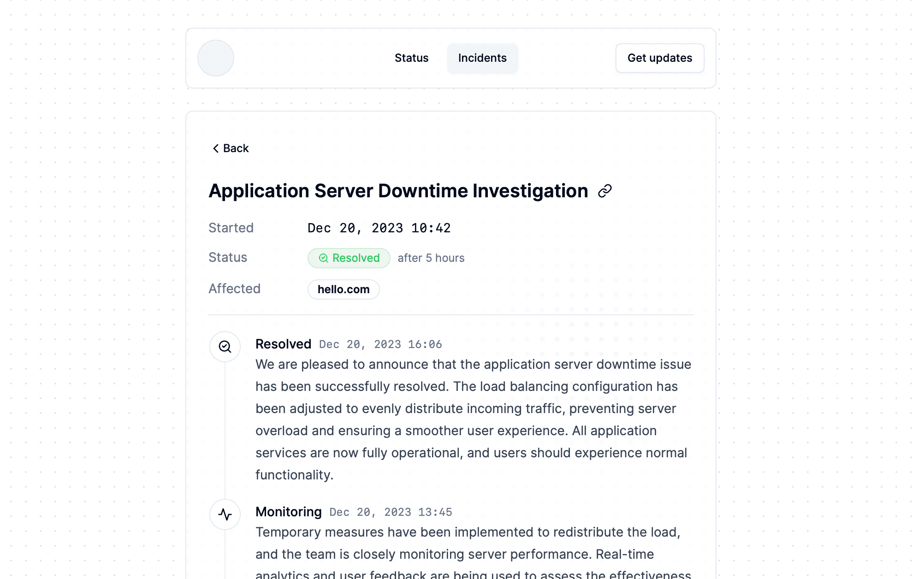
Task: Click the circular company logo placeholder
Action: [x=215, y=58]
